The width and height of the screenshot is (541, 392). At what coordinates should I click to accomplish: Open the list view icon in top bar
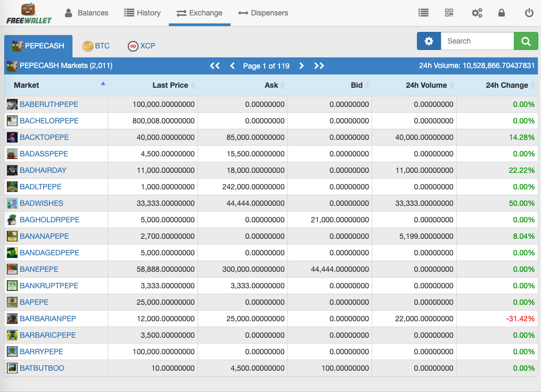[x=423, y=13]
